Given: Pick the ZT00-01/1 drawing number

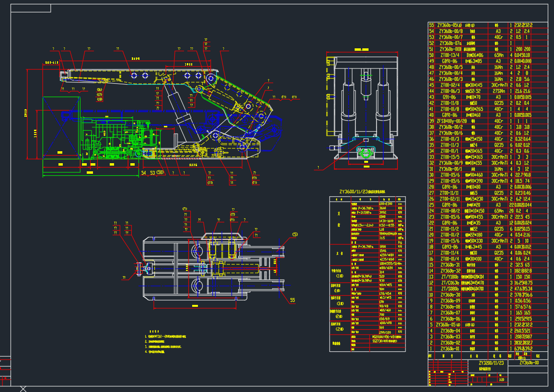Looking at the screenshot, I should [450, 151].
